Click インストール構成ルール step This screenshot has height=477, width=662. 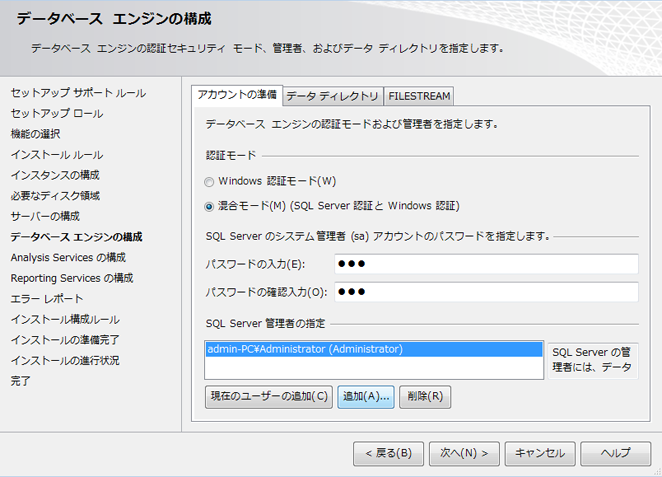pos(65,320)
